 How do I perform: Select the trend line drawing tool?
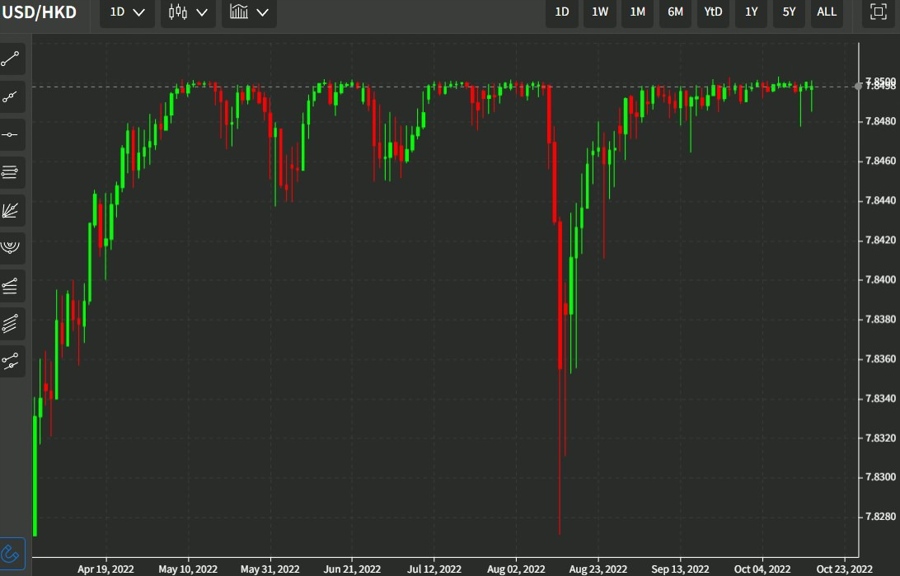pos(11,59)
